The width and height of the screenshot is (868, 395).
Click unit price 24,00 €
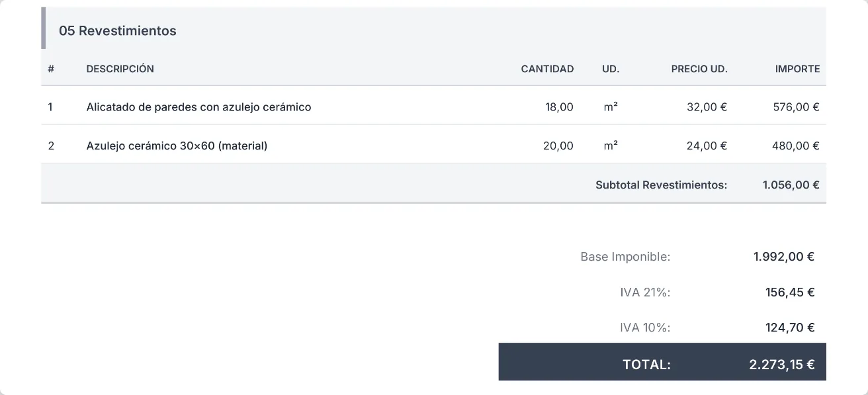pos(707,146)
